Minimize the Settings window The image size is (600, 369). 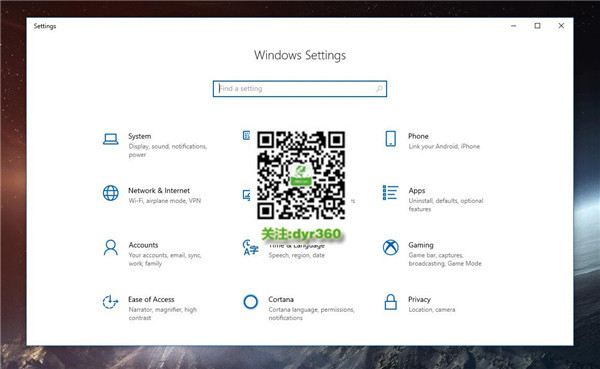(x=514, y=26)
